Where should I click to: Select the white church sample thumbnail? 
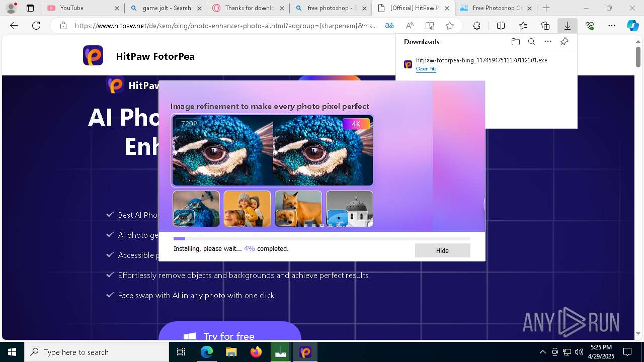[350, 209]
